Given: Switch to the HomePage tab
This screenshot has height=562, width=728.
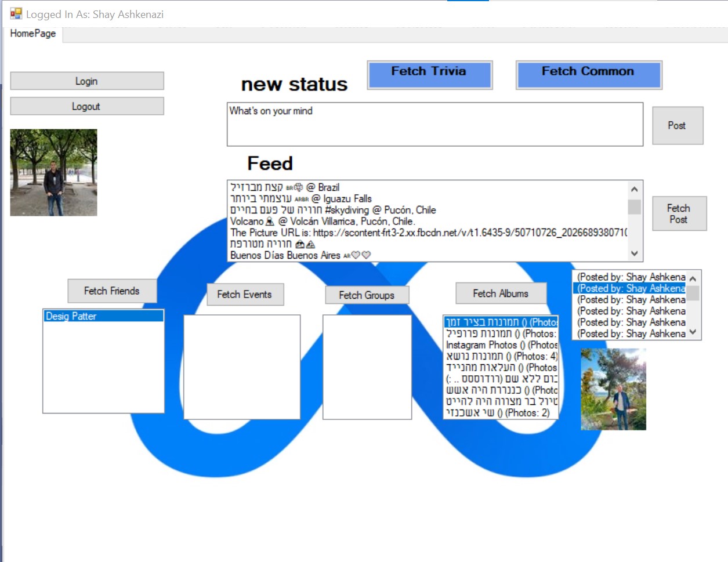Looking at the screenshot, I should coord(32,34).
